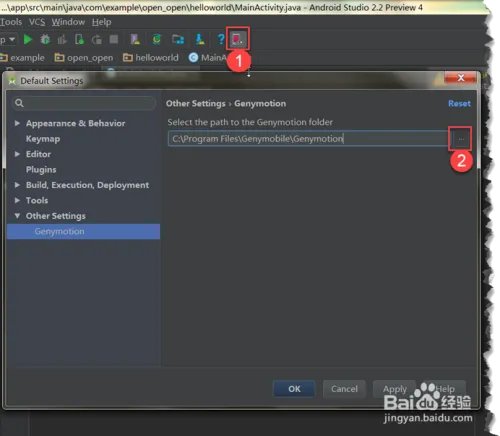Select the open_open breadcrumb folder
The height and width of the screenshot is (436, 500).
click(x=84, y=58)
